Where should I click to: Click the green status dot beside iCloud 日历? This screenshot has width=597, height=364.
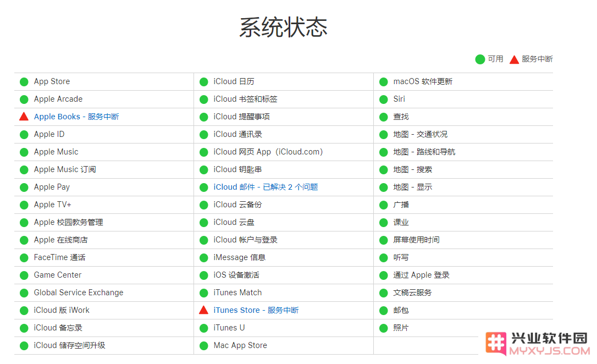click(204, 82)
